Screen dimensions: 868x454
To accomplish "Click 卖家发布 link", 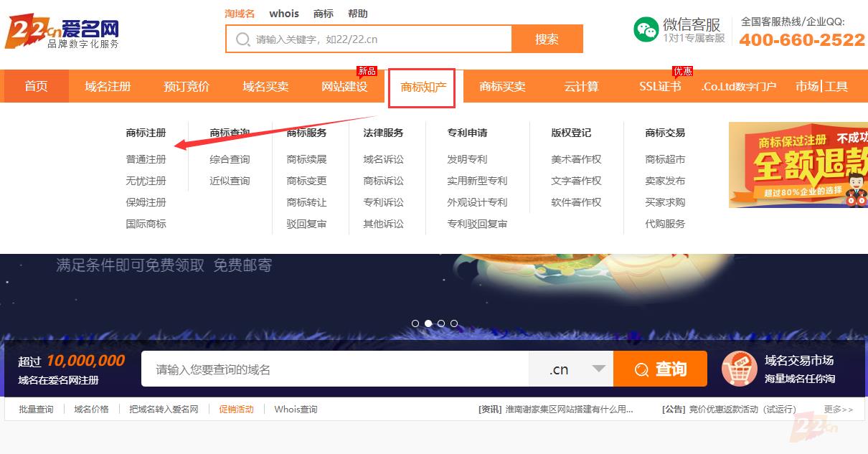I will tap(665, 181).
